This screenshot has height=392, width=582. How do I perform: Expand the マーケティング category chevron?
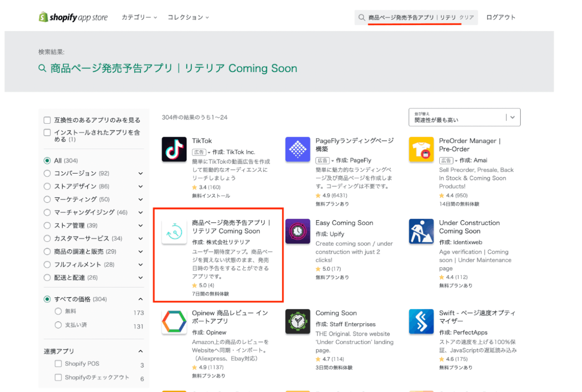141,199
